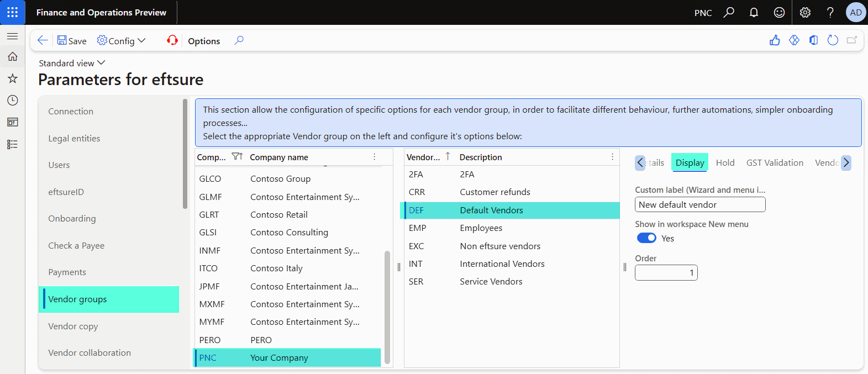Click the diamond Power Apps icon
868x374 pixels.
click(794, 40)
